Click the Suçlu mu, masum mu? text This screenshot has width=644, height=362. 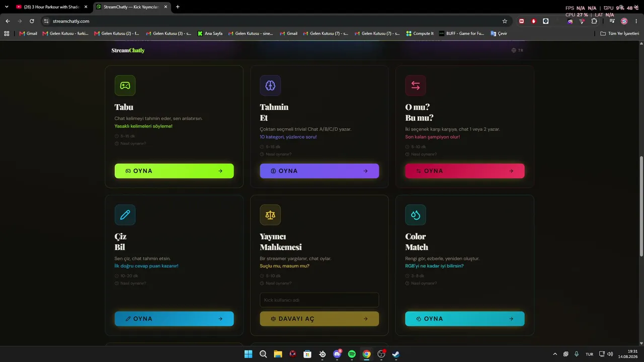click(x=285, y=266)
